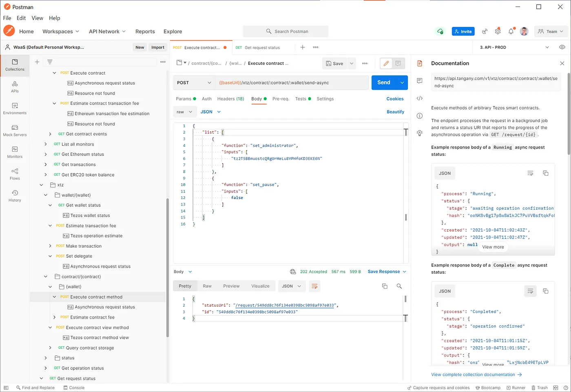Toggle wrap on the Completed example JSON
Screen dimensions: 571x392
tap(530, 291)
